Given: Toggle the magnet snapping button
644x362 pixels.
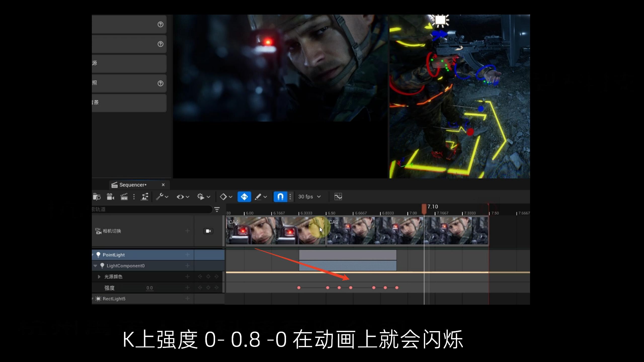Looking at the screenshot, I should coord(280,197).
